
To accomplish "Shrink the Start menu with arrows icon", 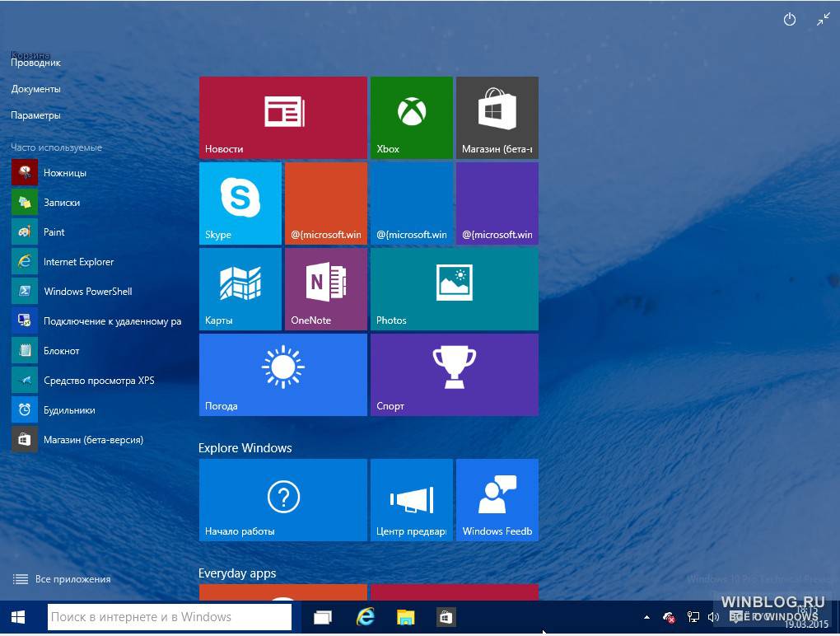I will coord(824,20).
